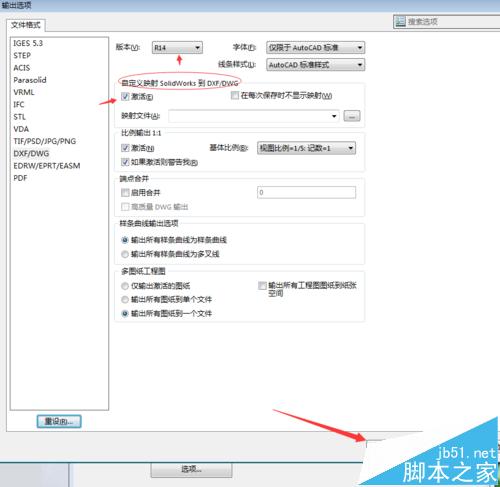Click the 选项... options button
Screen dimensions: 500x487
tap(191, 470)
